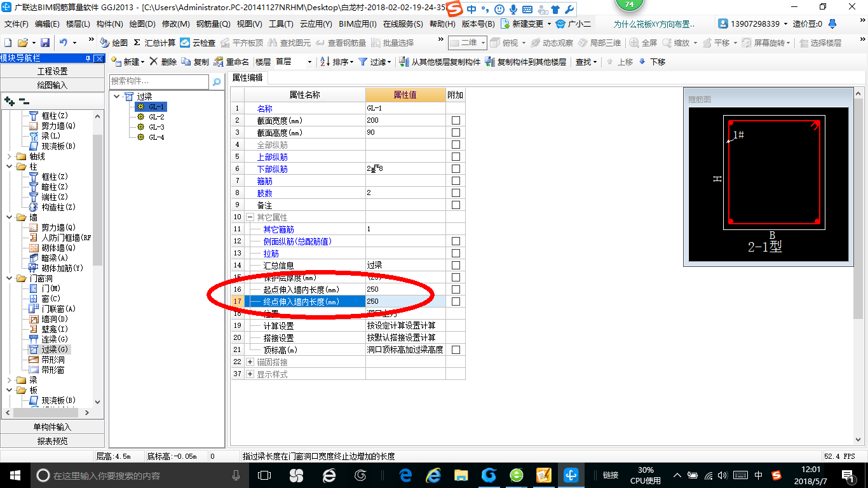Image resolution: width=868 pixels, height=488 pixels.
Task: Expand the 梁 folder
Action: click(10, 380)
